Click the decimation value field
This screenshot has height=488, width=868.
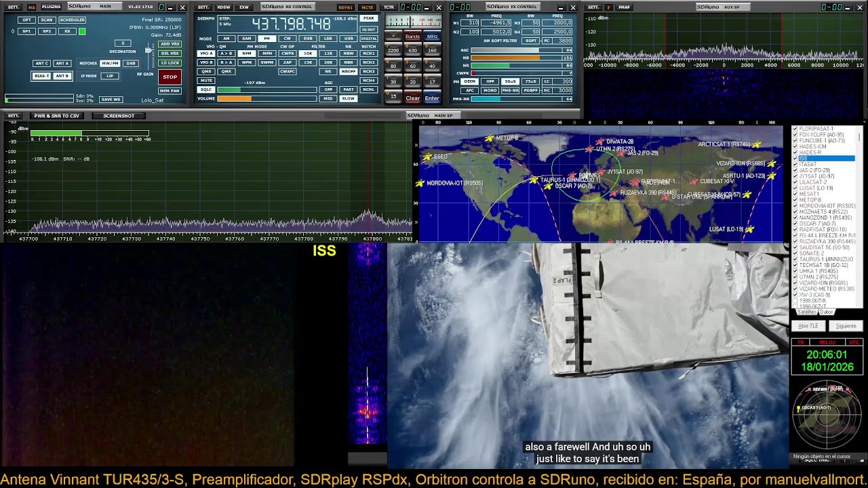123,43
